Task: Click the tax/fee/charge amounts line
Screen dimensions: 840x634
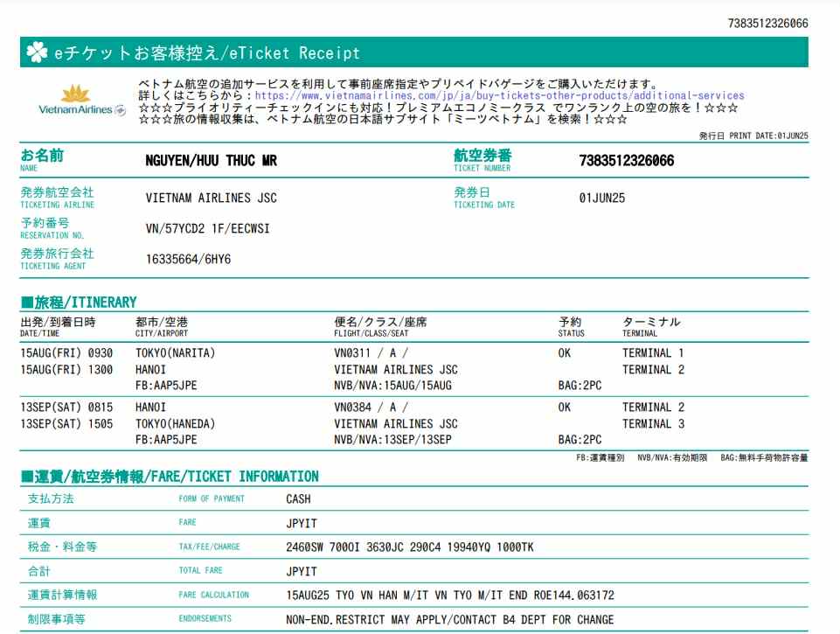Action: pos(409,547)
